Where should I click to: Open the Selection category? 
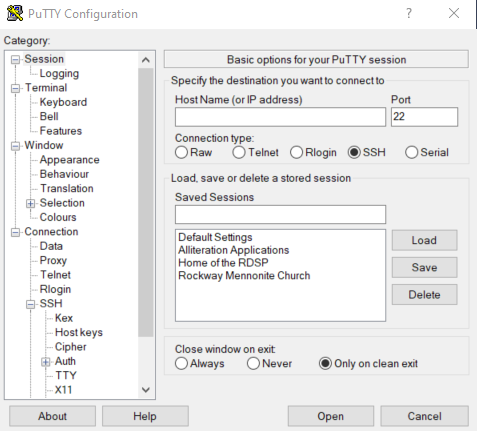click(x=62, y=203)
